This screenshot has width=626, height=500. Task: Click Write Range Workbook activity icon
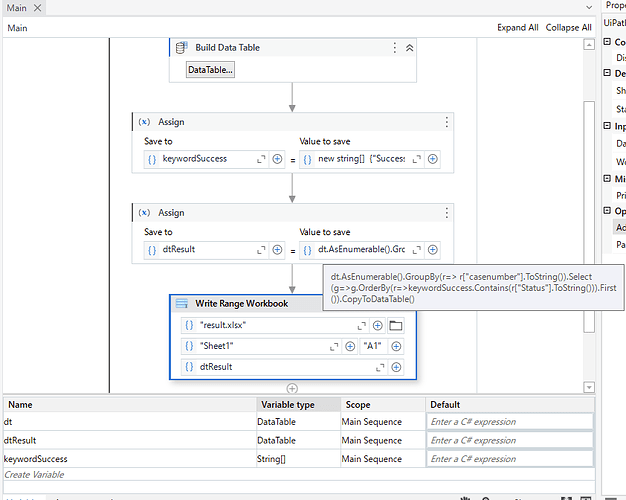(x=182, y=304)
